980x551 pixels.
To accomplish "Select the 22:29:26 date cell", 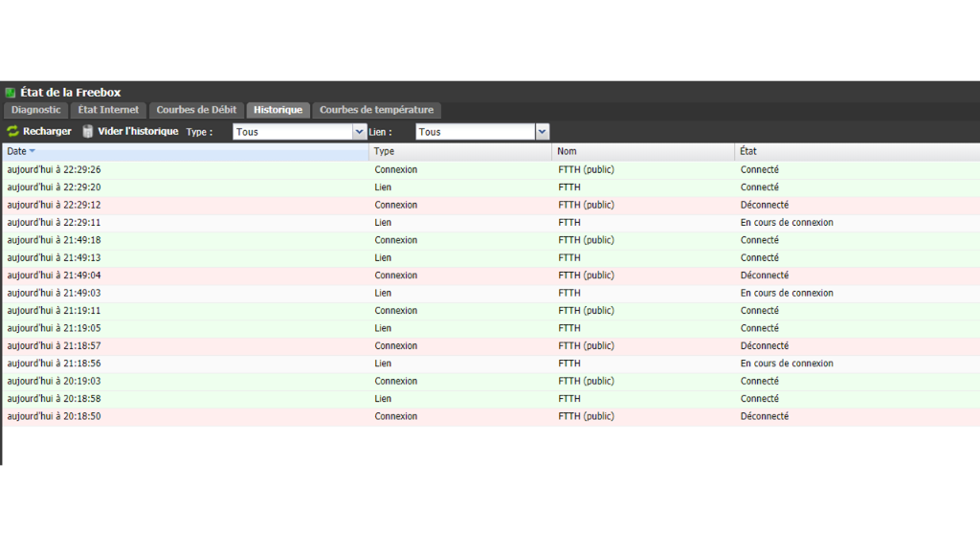I will [x=54, y=170].
